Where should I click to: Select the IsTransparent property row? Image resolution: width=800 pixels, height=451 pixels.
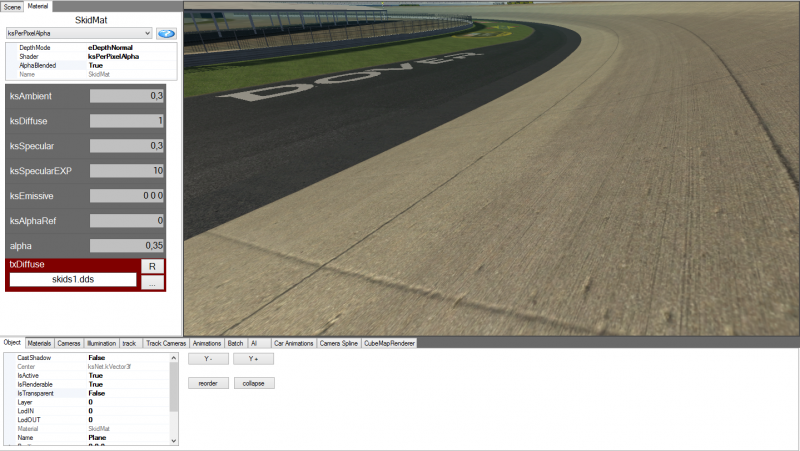(x=87, y=393)
